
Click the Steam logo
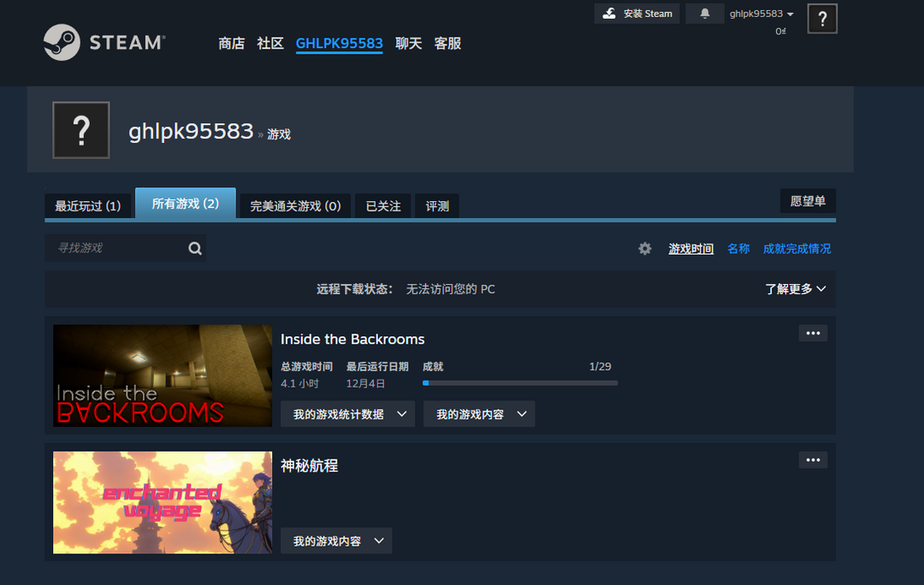pyautogui.click(x=103, y=42)
